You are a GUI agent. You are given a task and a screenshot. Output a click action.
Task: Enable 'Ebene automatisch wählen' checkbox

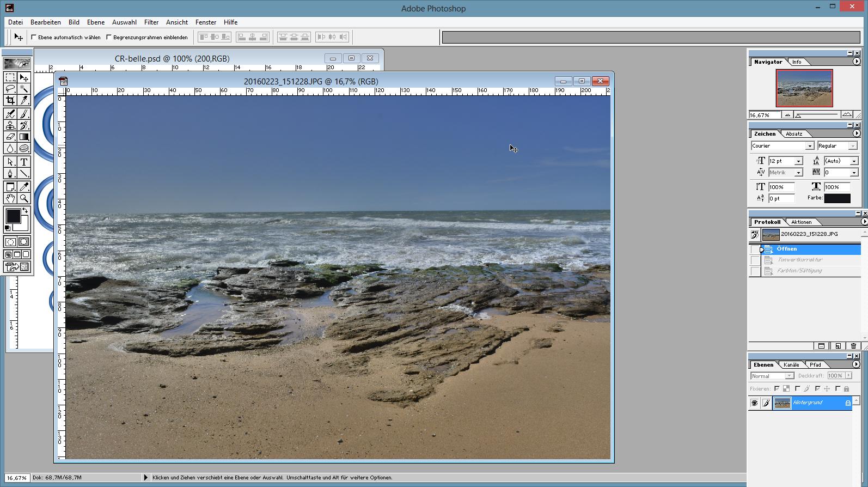tap(34, 38)
